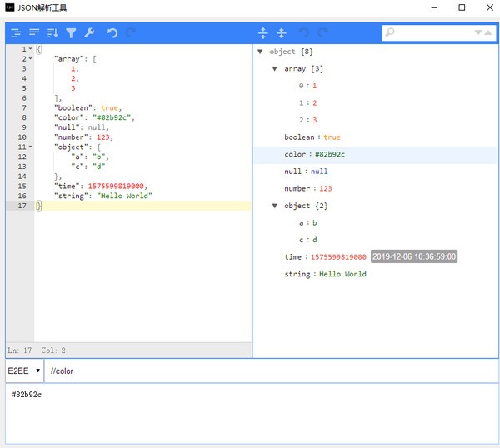Expand all fields in tree view
Viewport: 500px width, 448px height.
tap(263, 33)
